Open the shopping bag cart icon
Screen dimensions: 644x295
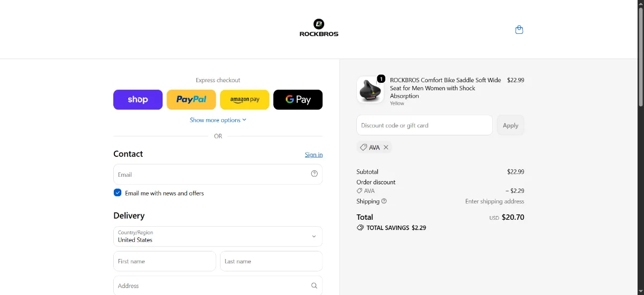[519, 30]
